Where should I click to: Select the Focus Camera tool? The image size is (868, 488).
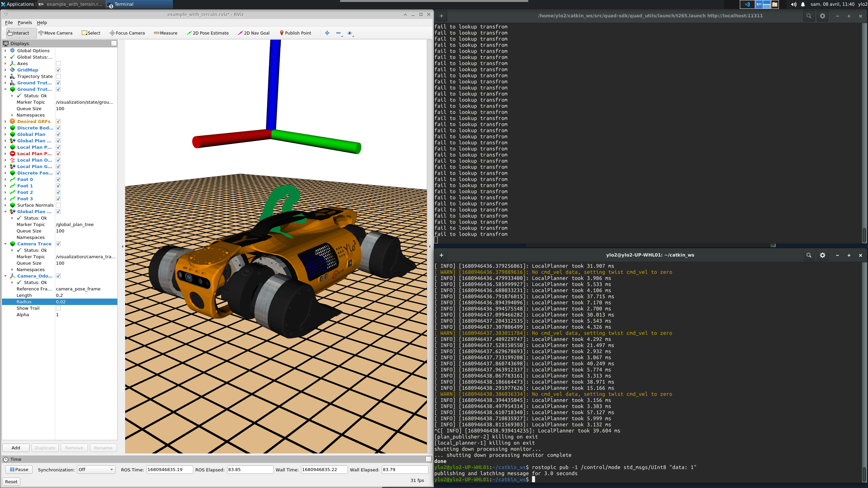coord(127,33)
